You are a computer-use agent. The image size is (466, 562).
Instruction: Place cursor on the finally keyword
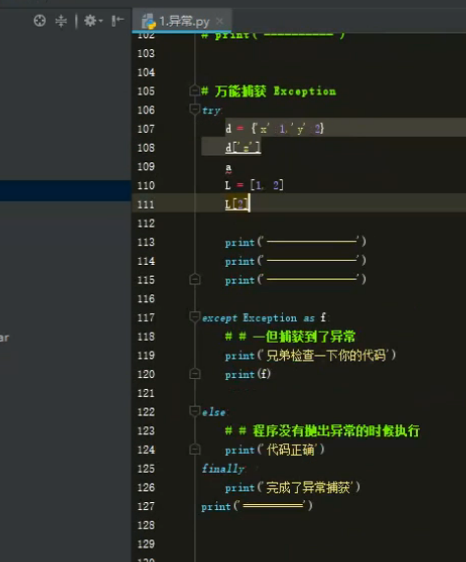pos(223,468)
